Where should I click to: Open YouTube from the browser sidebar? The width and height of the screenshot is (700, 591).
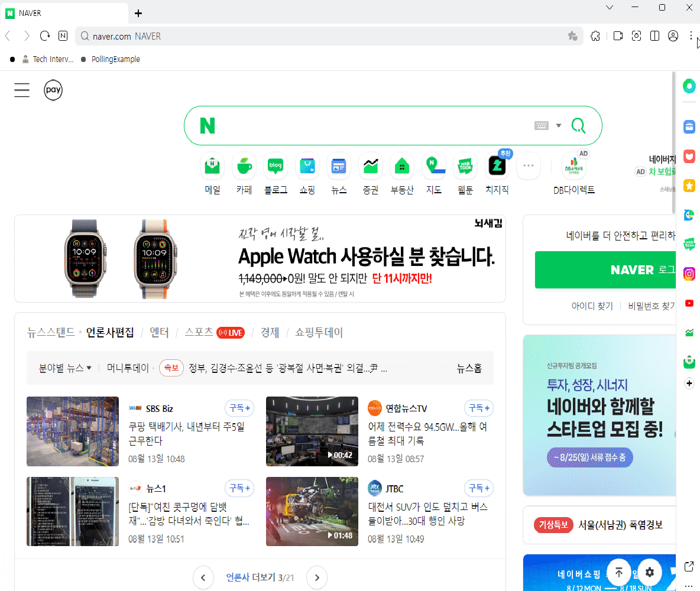(689, 303)
